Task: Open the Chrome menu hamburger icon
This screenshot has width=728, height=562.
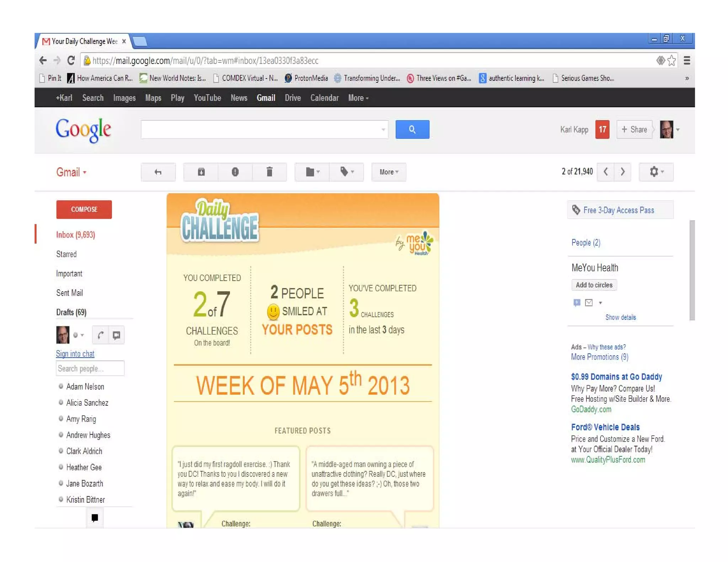Action: 687,61
